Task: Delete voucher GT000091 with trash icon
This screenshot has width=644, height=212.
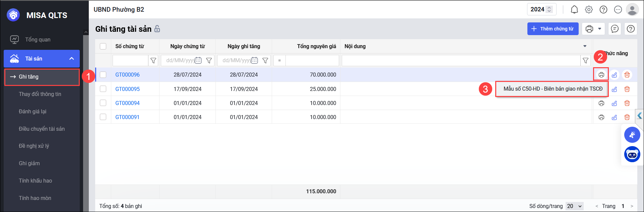Action: pos(627,117)
